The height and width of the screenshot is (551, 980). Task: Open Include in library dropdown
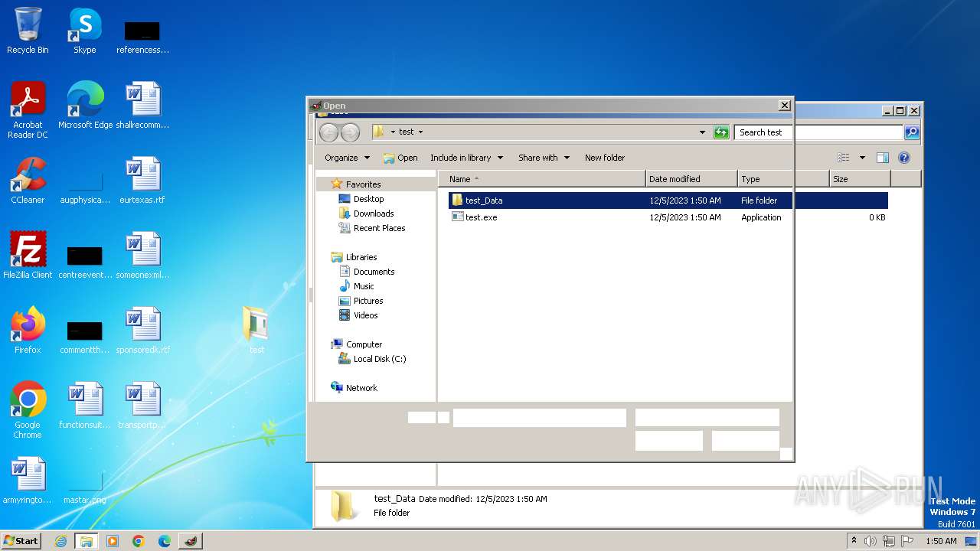466,158
